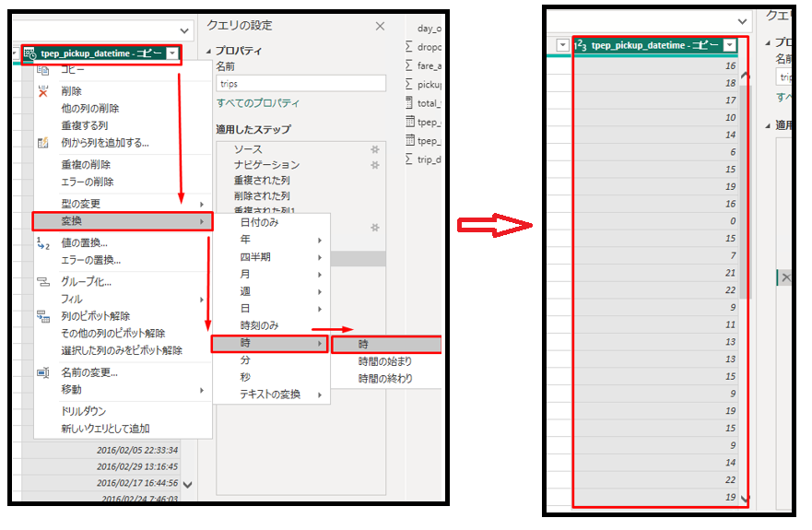Viewport: 812px width, 530px height.
Task: Click the sigma icon beside trip_d field
Action: (409, 159)
